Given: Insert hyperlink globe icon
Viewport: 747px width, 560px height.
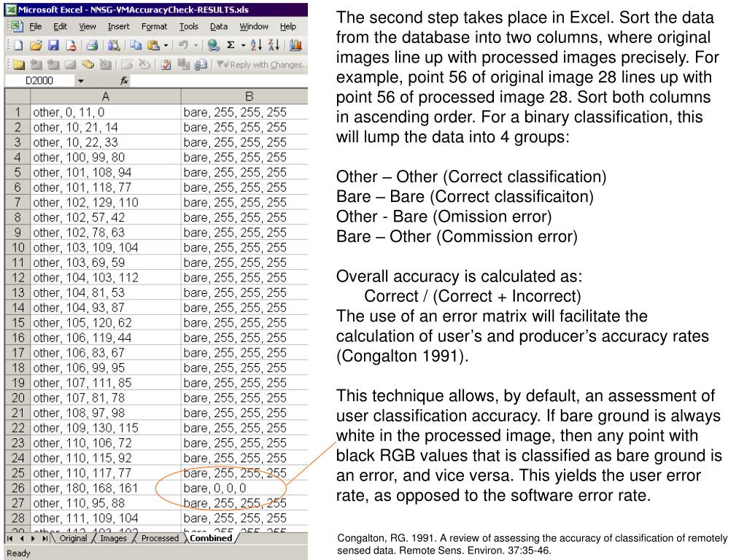Looking at the screenshot, I should click(x=214, y=45).
